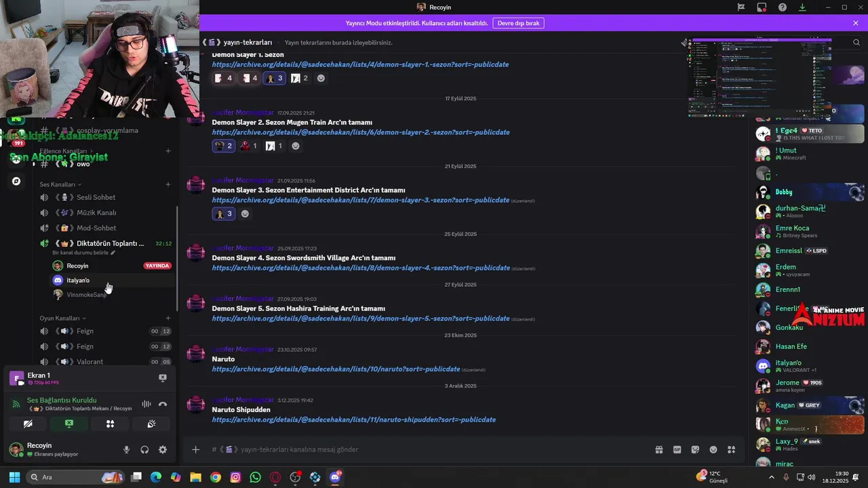Screen dimensions: 868x488
Task: Search the channel with magnifier icon
Action: 856,42
